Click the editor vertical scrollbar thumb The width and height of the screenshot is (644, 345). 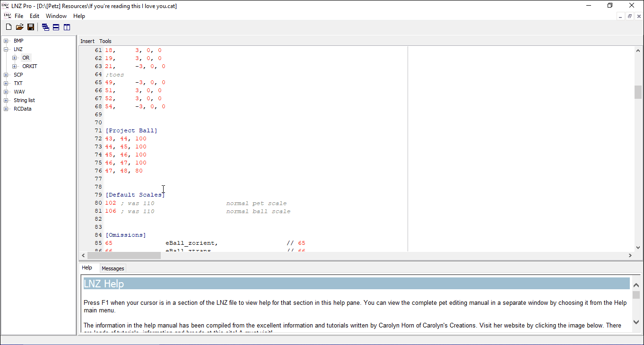coord(638,92)
